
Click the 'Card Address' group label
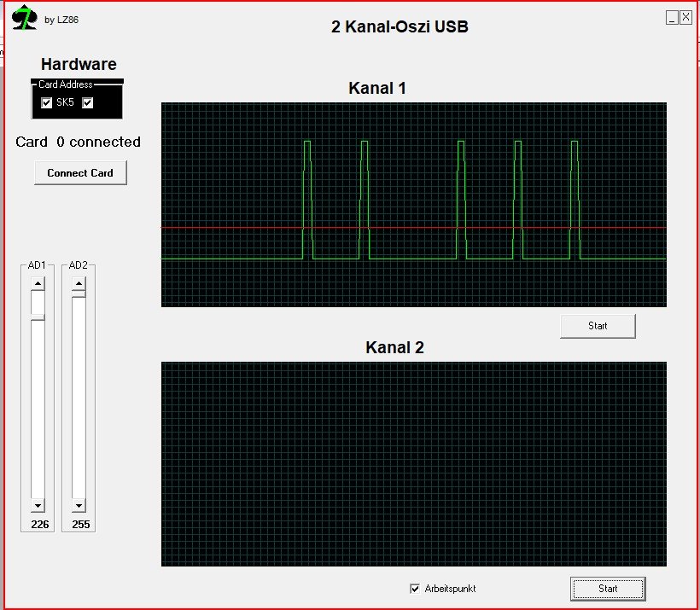(x=66, y=84)
